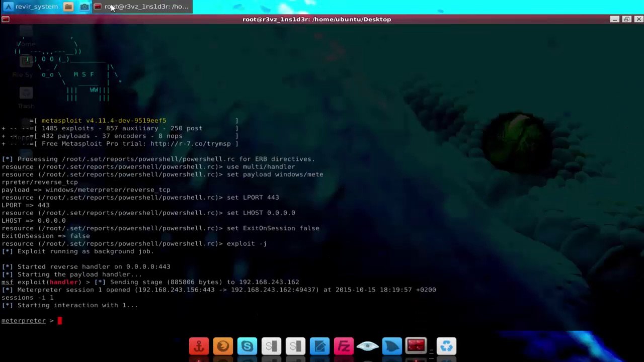Click the terminal title 'root@r3vz_1ns1d3r: /home/ubuntu/Desktop'

click(x=316, y=19)
